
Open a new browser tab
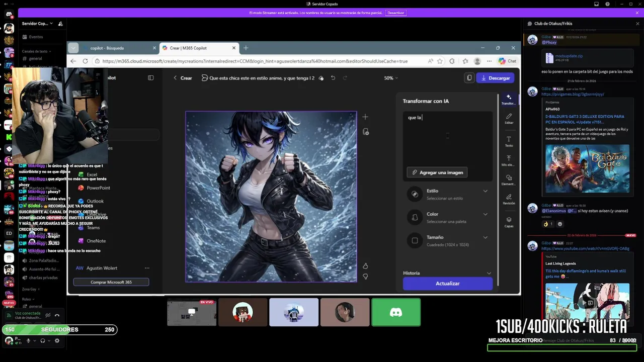click(246, 48)
